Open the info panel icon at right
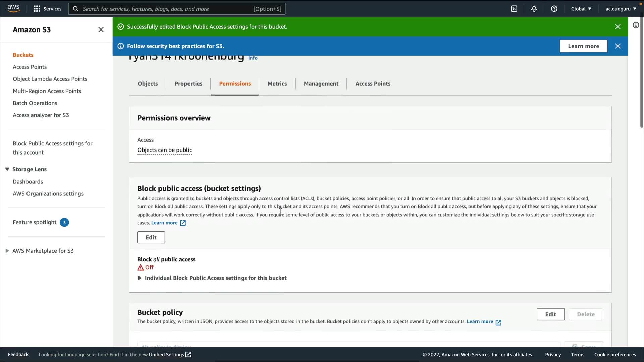 point(636,25)
